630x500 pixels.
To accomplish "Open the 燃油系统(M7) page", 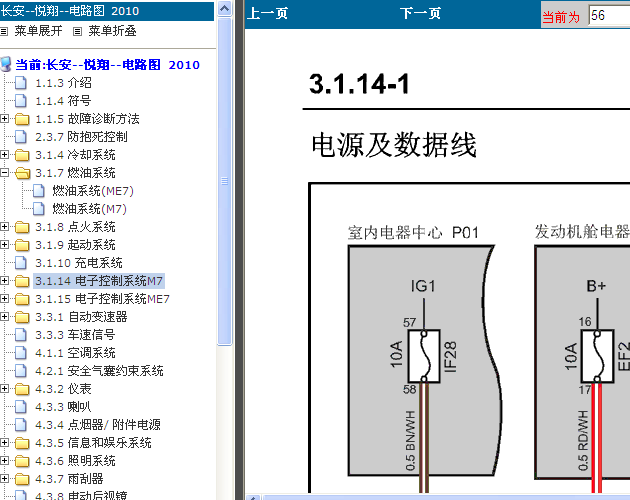I will (90, 209).
